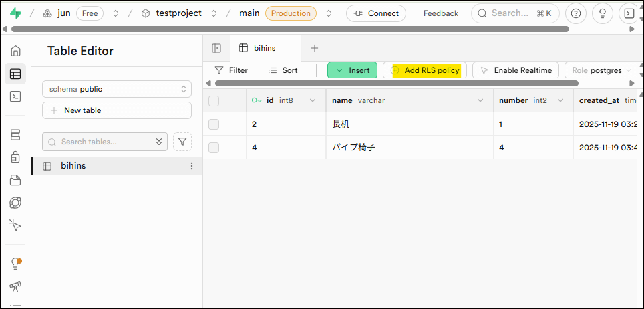Viewport: 644px width, 309px height.
Task: Click the Search tables input field
Action: [x=105, y=142]
